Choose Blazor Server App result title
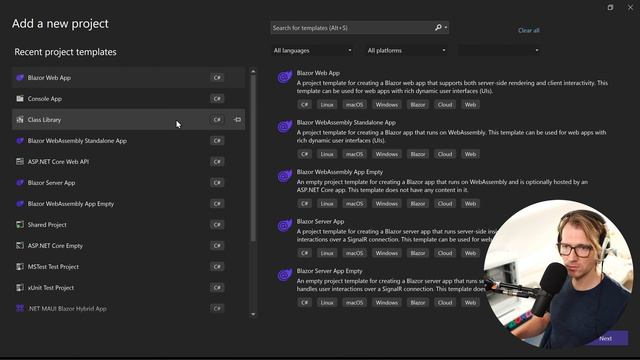Screen dimensions: 640x360 coord(320,221)
